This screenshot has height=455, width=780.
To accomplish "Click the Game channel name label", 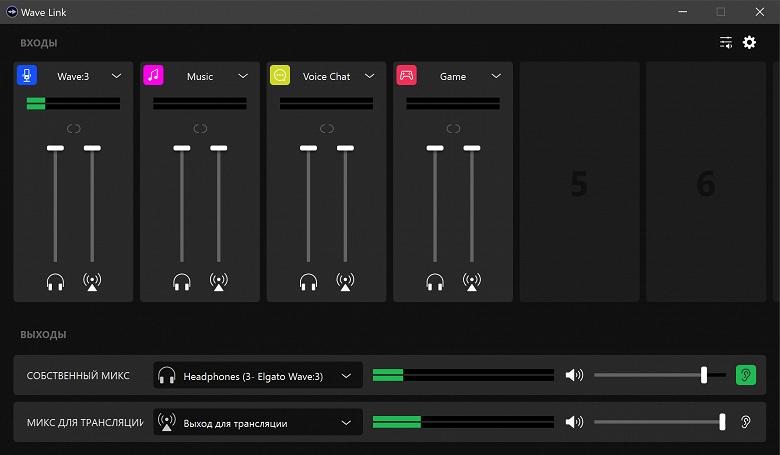I will point(453,77).
